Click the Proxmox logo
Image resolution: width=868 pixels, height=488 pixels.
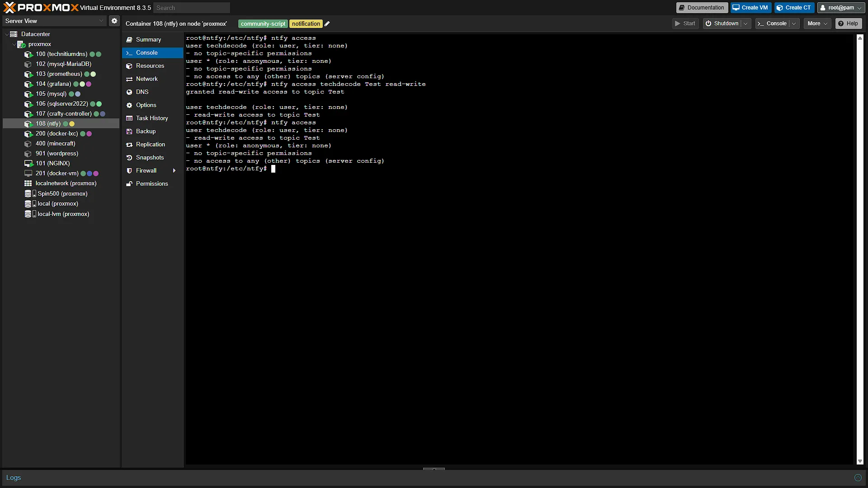[x=41, y=8]
